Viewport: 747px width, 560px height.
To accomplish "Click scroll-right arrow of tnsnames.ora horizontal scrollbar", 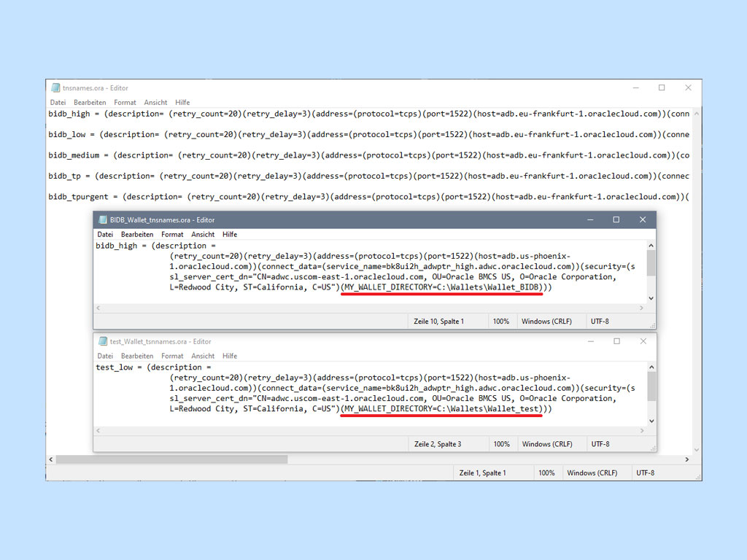I will pos(687,459).
